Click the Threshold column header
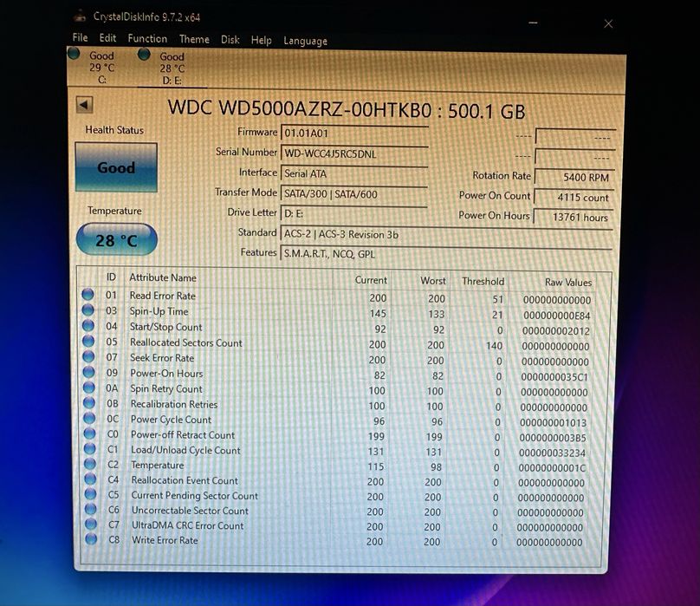The width and height of the screenshot is (700, 606). (x=483, y=282)
